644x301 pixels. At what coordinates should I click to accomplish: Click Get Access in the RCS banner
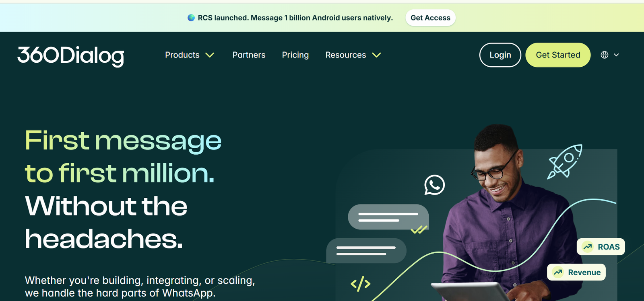pos(430,18)
